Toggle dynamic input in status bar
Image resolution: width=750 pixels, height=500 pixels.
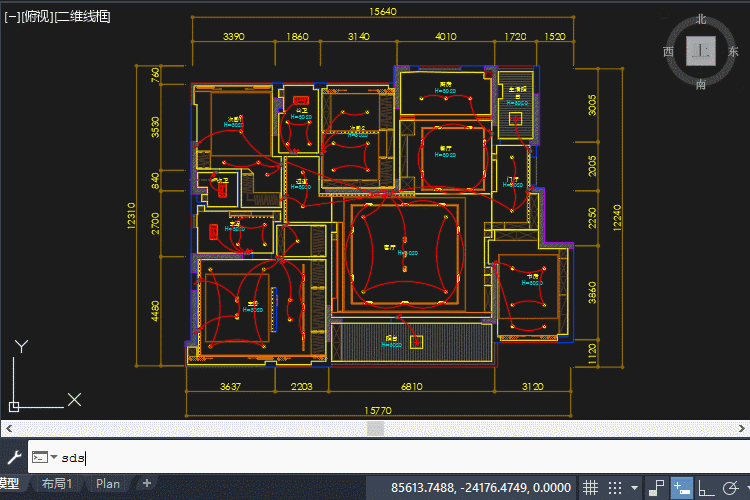(682, 488)
